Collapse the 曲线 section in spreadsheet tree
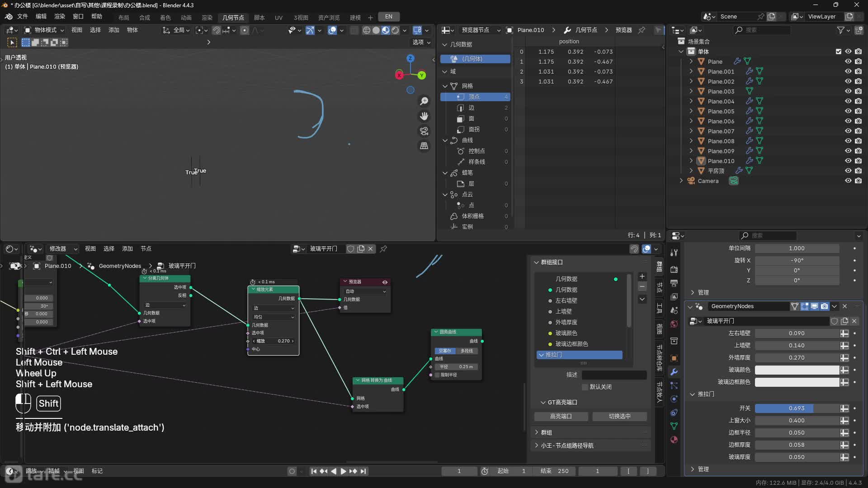Image resolution: width=868 pixels, height=488 pixels. (445, 141)
